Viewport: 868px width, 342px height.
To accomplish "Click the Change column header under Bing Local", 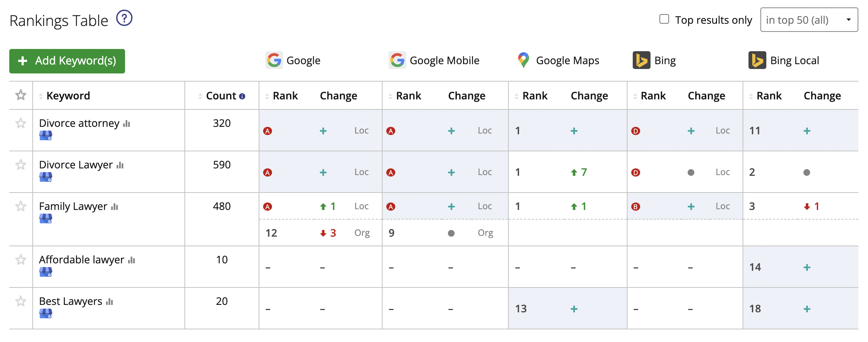I will click(822, 95).
